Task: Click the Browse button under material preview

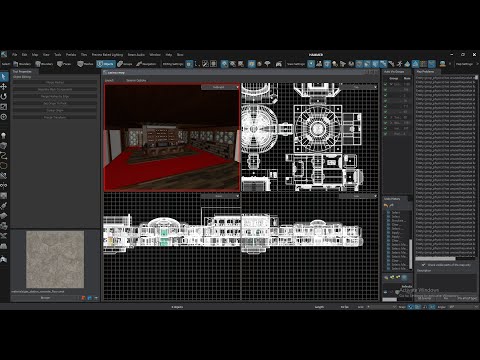Action: pos(46,298)
